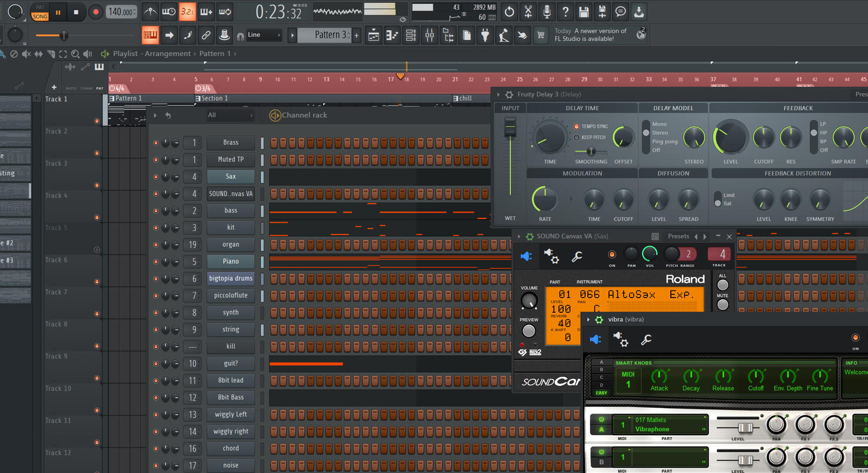Select the bigtopia drums channel button

231,278
